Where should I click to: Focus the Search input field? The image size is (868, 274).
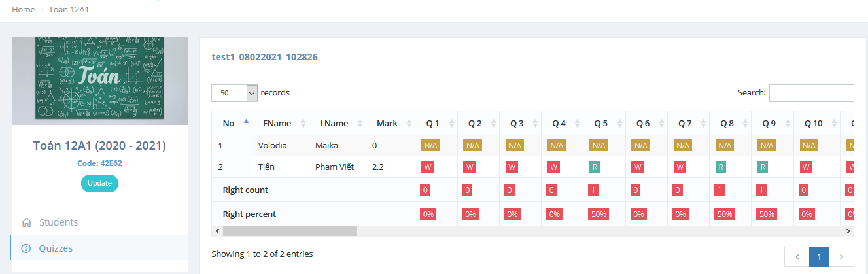click(811, 93)
